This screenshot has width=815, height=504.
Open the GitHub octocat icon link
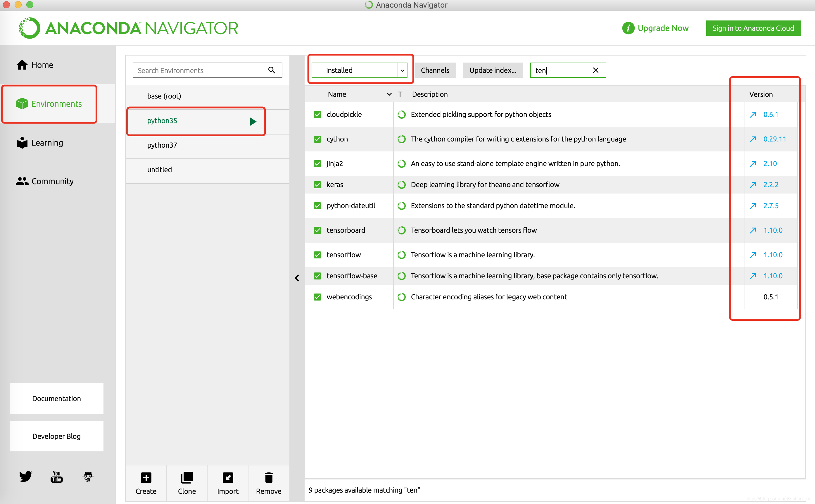[88, 476]
